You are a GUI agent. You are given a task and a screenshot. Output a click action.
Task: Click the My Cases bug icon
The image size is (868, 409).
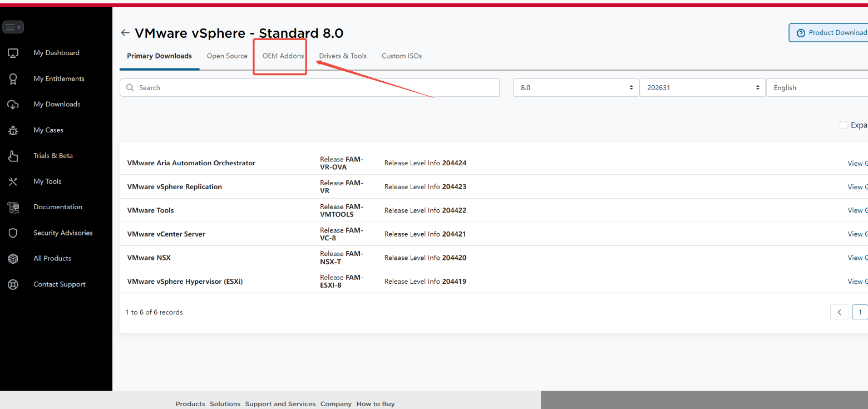[x=13, y=130]
